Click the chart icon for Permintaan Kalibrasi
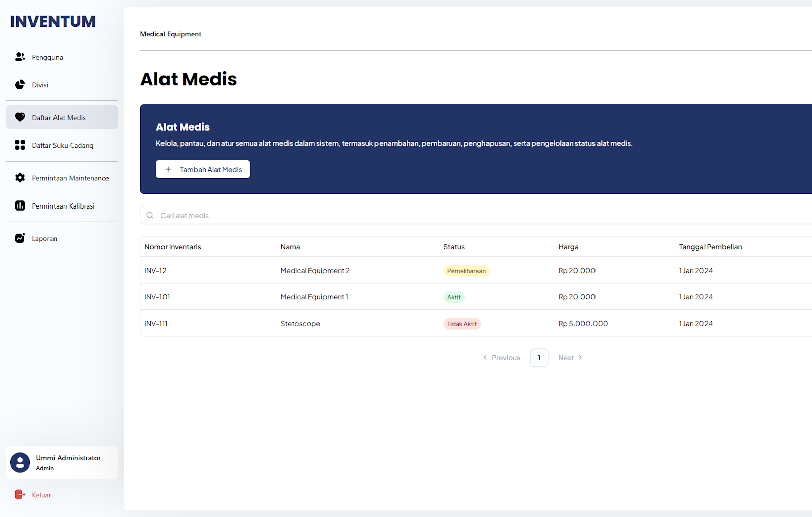812x517 pixels. tap(20, 206)
